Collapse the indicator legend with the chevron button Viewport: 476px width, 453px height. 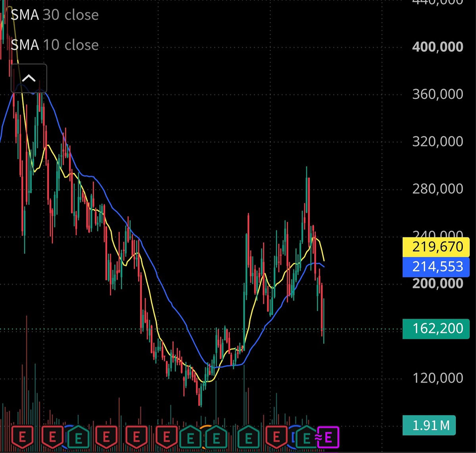pyautogui.click(x=29, y=78)
